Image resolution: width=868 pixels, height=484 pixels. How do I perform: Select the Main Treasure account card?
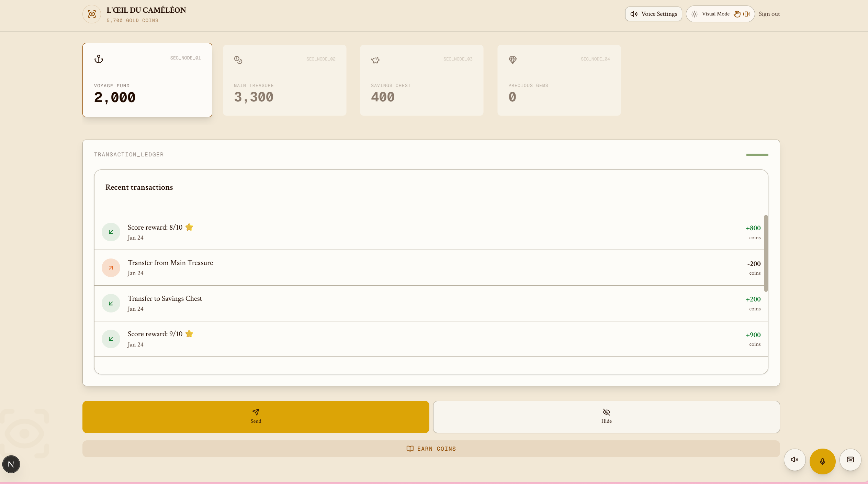pos(285,80)
